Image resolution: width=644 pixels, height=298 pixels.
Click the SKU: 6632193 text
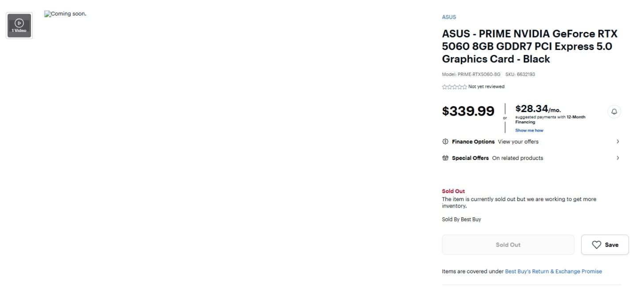tap(520, 74)
